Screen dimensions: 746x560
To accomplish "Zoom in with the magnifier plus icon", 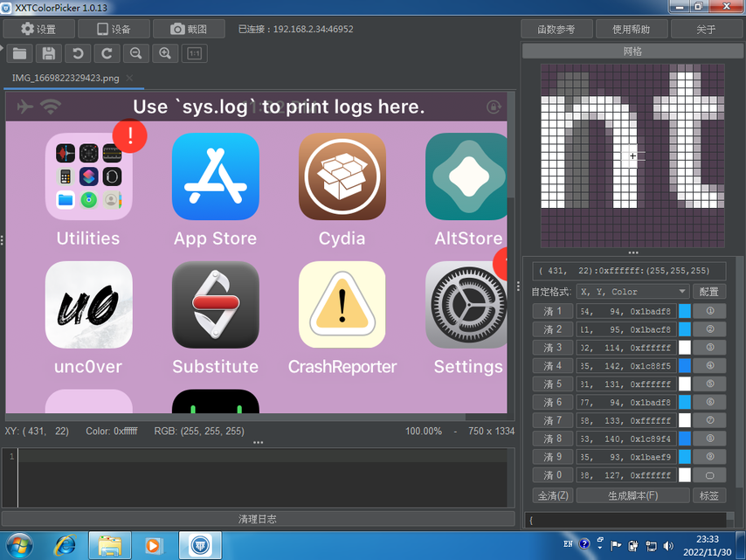I will tap(165, 53).
